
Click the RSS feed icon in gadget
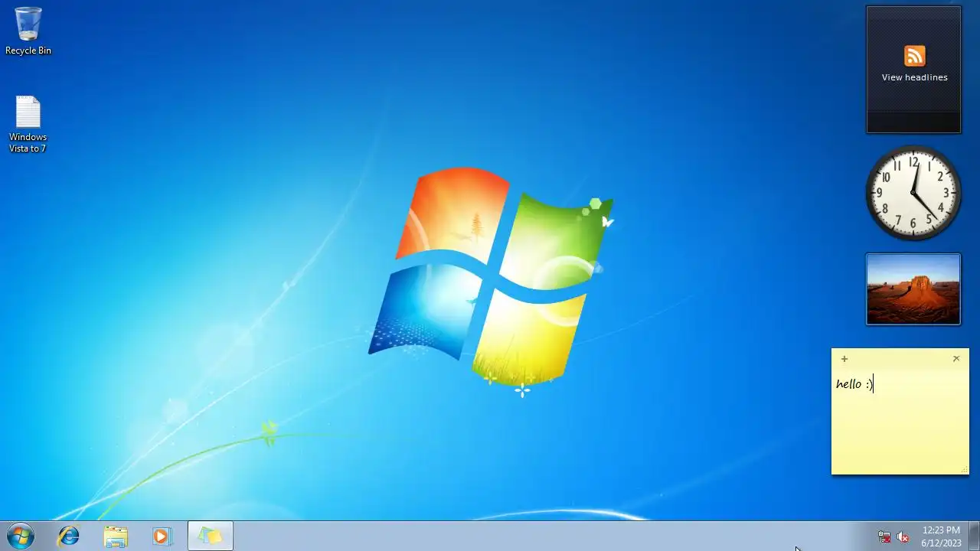(914, 56)
